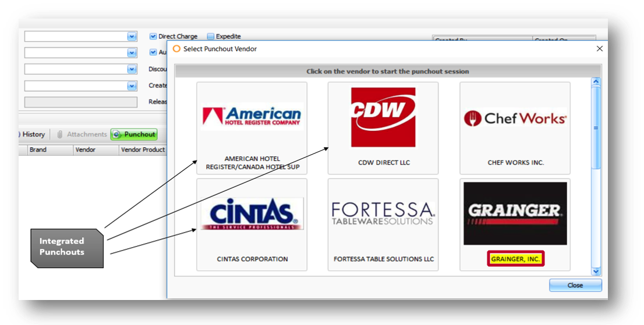Launch the Cintas Corporation punchout
This screenshot has width=644, height=325.
(x=252, y=224)
